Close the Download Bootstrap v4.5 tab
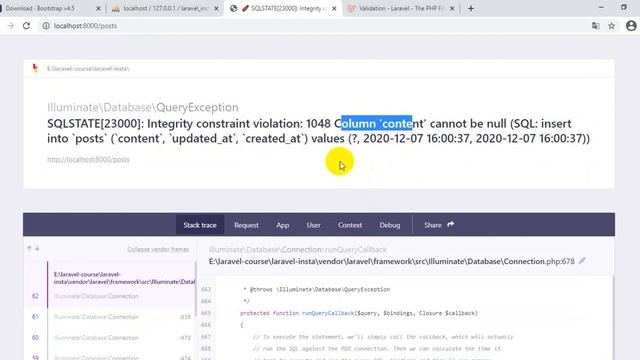640x360 pixels. (98, 8)
